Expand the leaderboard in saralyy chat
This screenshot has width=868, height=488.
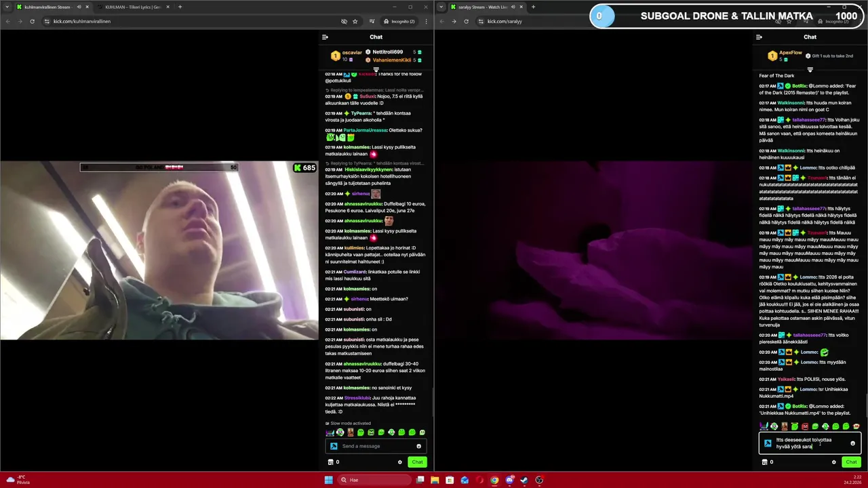(x=810, y=69)
